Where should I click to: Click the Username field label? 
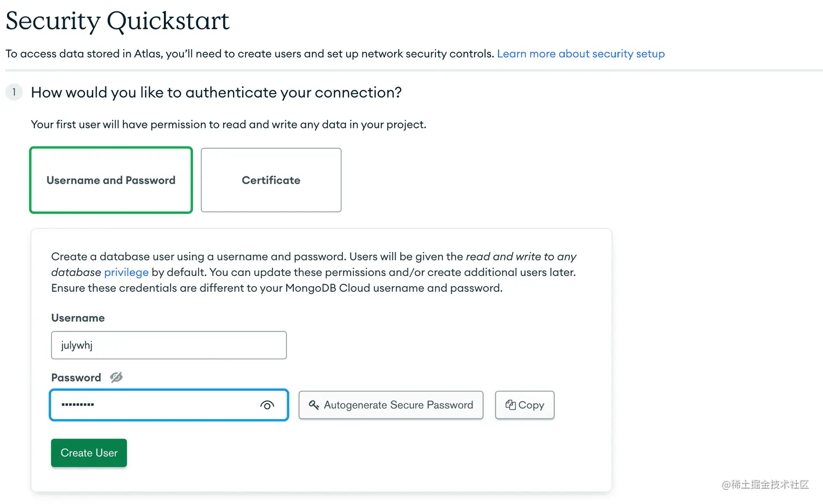(x=78, y=318)
